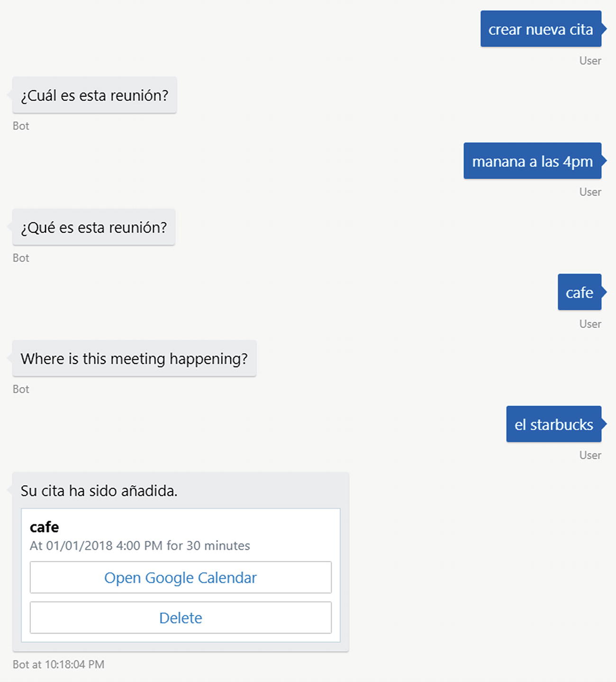The width and height of the screenshot is (616, 682).
Task: Click the "el starbucks" message bubble
Action: tap(553, 424)
